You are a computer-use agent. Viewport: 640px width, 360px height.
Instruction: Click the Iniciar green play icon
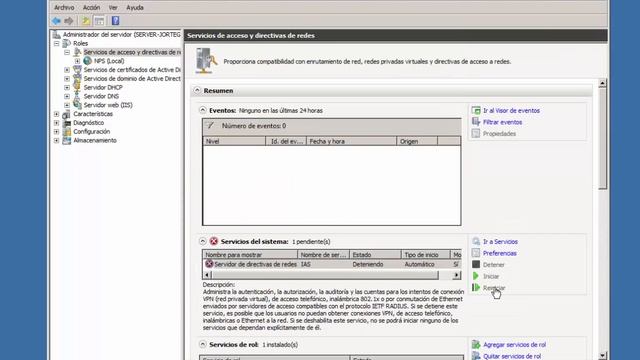coord(476,276)
